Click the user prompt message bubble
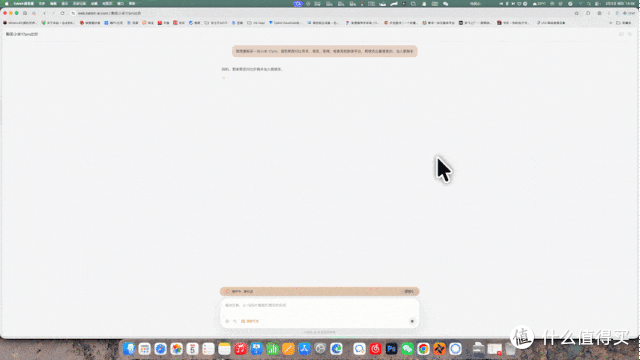This screenshot has width=640, height=360. [324, 51]
